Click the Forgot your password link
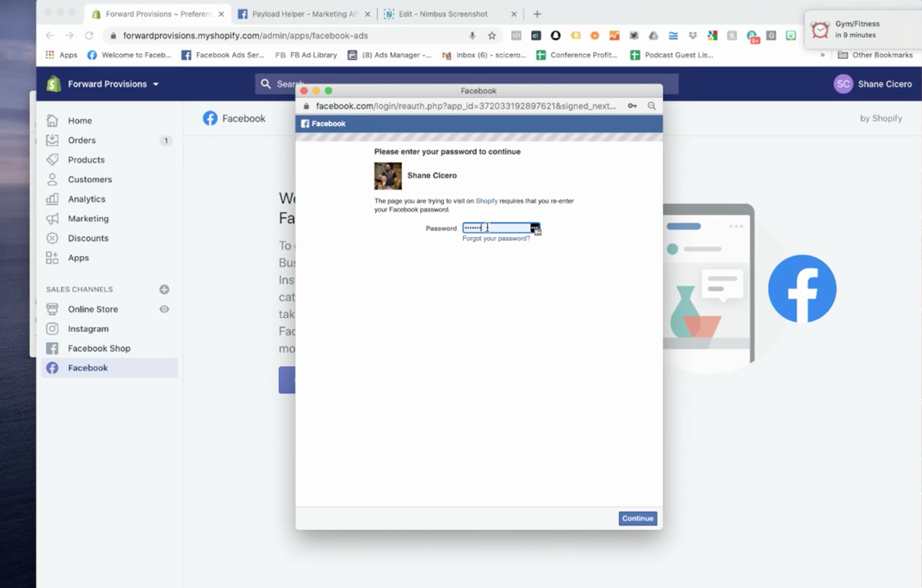Viewport: 922px width, 588px height. coord(496,238)
